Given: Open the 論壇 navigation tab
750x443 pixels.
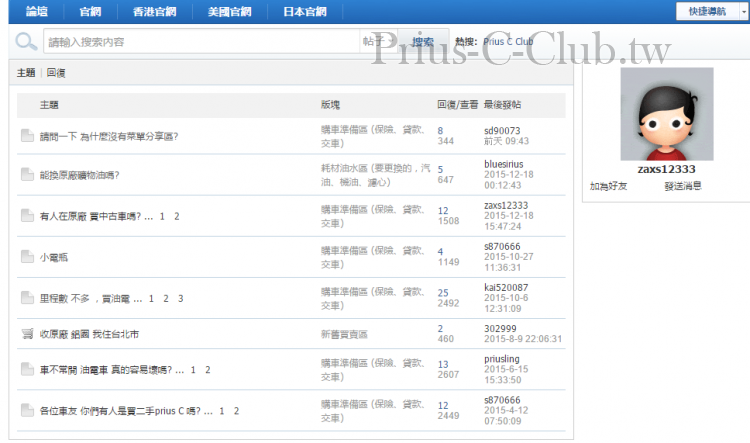Looking at the screenshot, I should tap(36, 11).
